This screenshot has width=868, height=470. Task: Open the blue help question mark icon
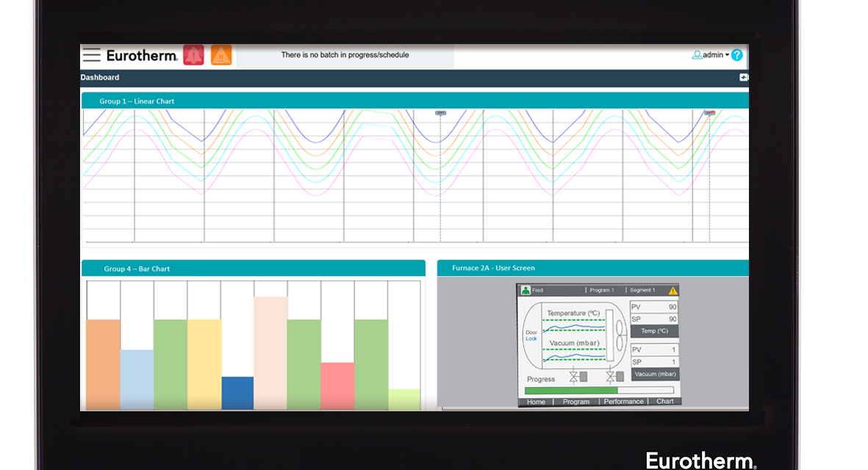coord(737,54)
